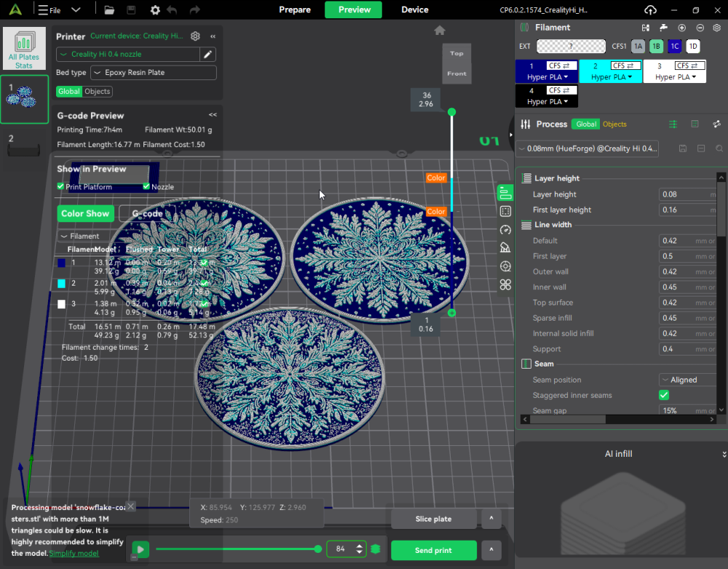The width and height of the screenshot is (728, 569).
Task: Click the four-petal icon in the vertical toolbar
Action: coord(505,284)
